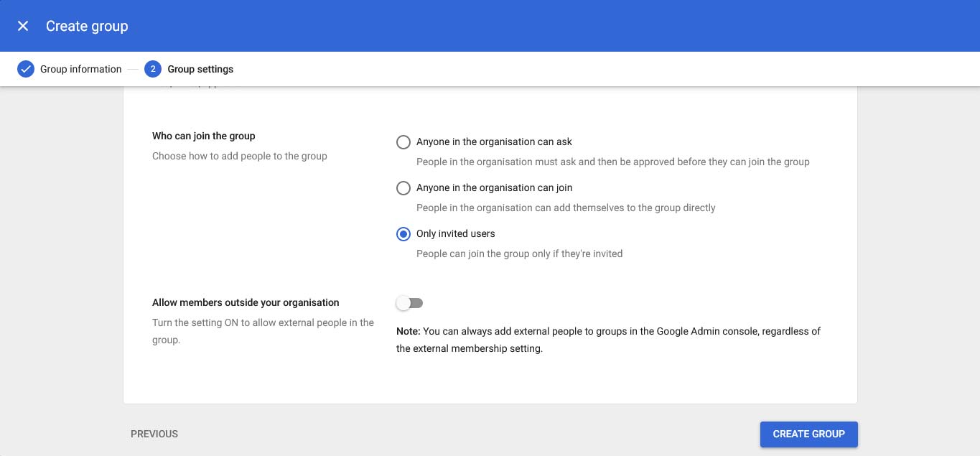Click the 'Allow members outside your organisation' heading
Viewport: 980px width, 456px height.
[246, 303]
